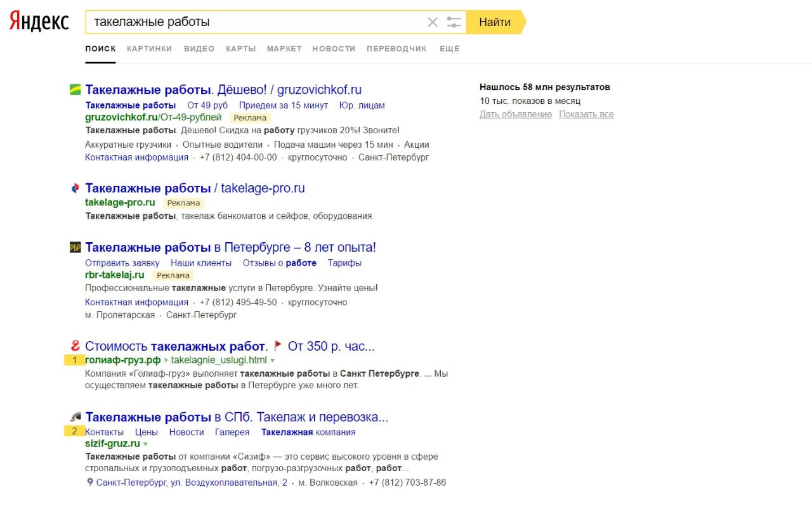Screen dimensions: 812x506
Task: Open the search settings sliders icon
Action: coord(454,22)
